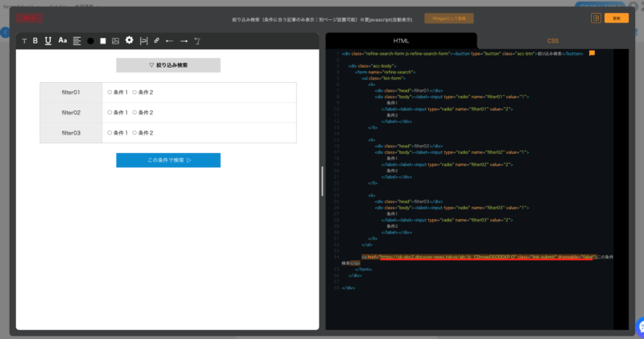Expand the 絞り込み検索 accordion button

167,65
